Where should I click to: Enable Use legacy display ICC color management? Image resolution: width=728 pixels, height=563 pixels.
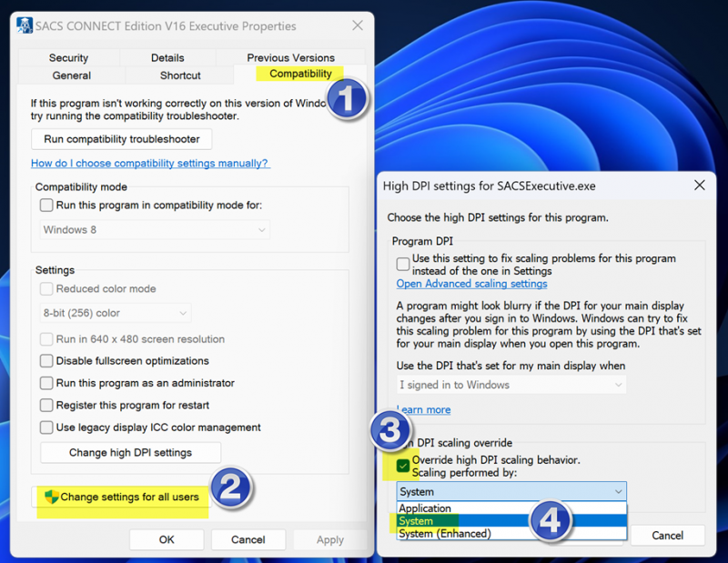coord(46,427)
